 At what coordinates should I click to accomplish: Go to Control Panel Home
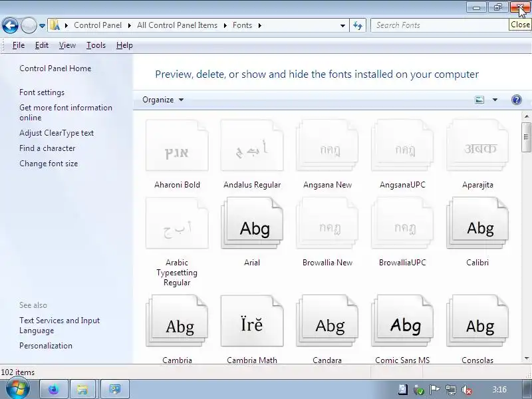55,68
